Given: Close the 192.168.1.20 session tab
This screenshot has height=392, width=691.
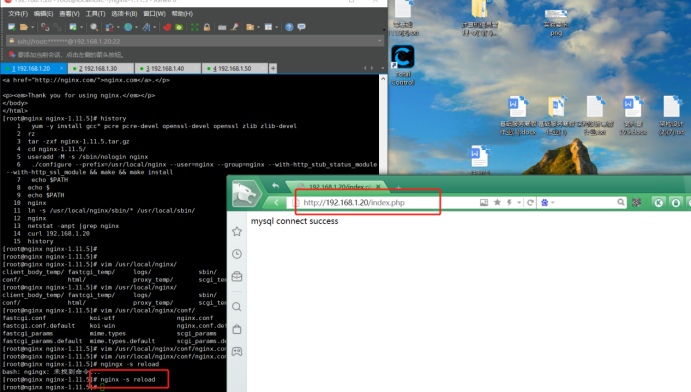Looking at the screenshot, I should [x=61, y=68].
